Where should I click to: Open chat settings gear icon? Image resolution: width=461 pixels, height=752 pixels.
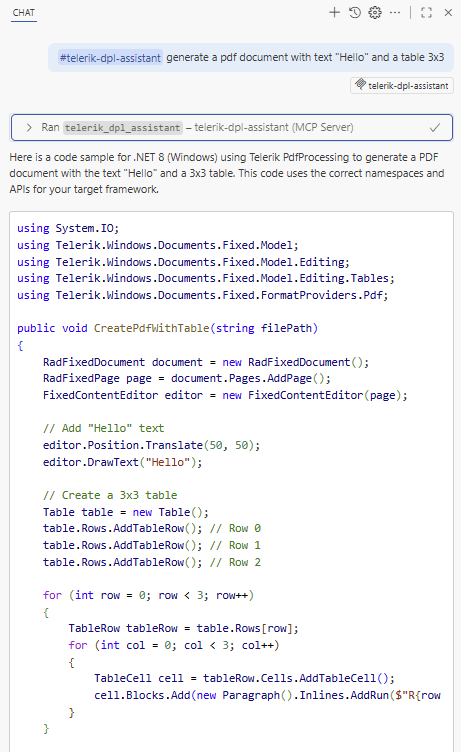click(x=375, y=12)
